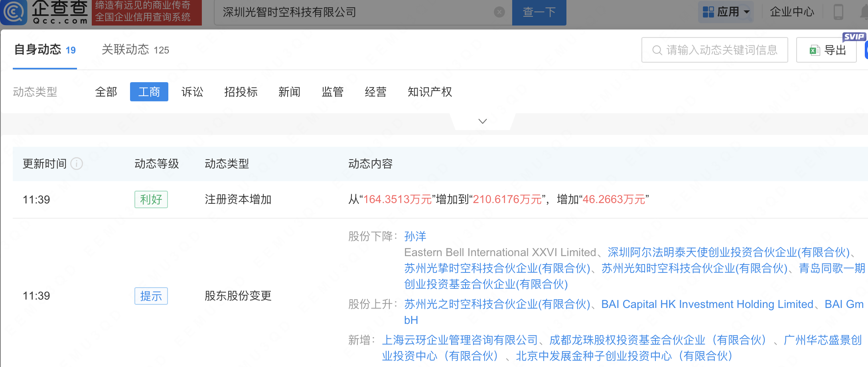Click the magnifier icon in keyword search
The image size is (868, 367).
click(657, 50)
